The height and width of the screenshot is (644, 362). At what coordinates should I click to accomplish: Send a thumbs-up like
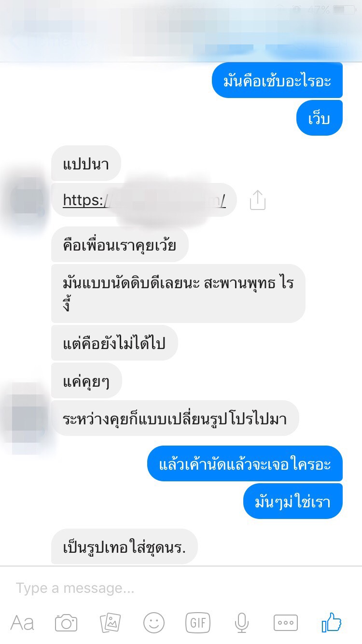coord(331,623)
